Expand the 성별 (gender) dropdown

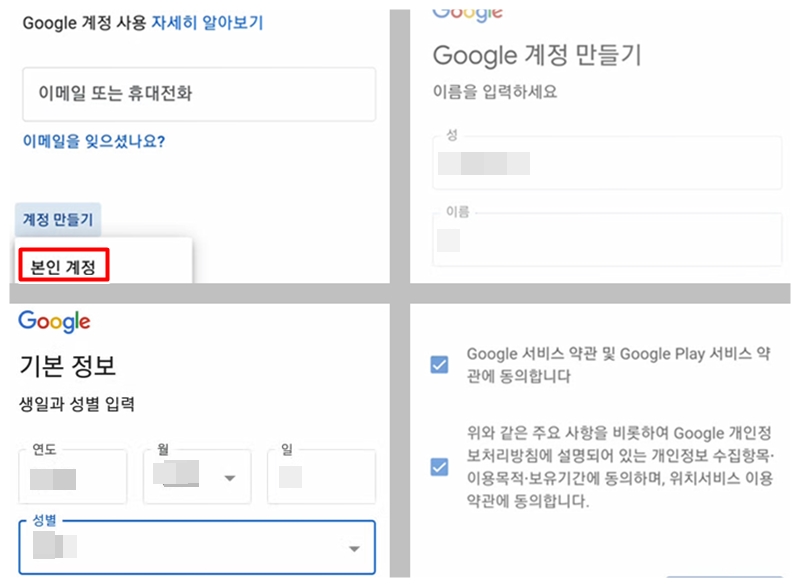pyautogui.click(x=197, y=547)
